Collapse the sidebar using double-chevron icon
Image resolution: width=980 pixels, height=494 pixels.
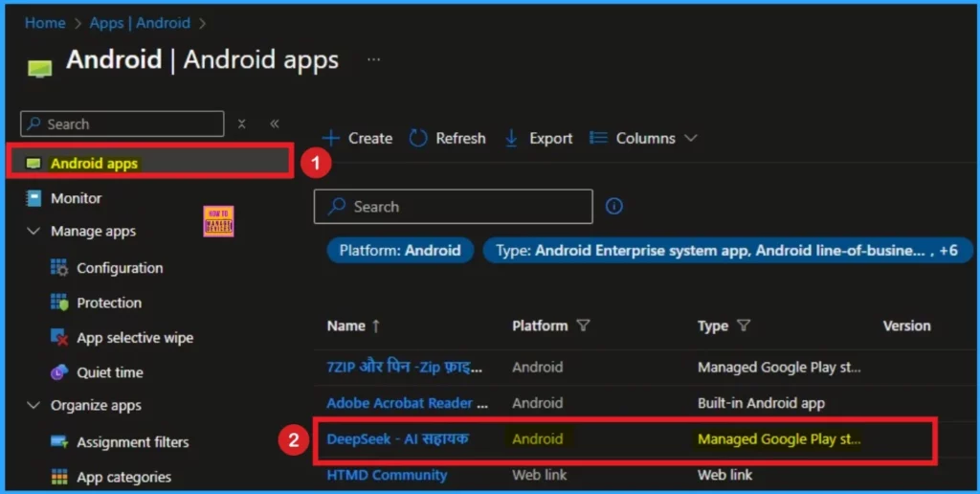275,123
